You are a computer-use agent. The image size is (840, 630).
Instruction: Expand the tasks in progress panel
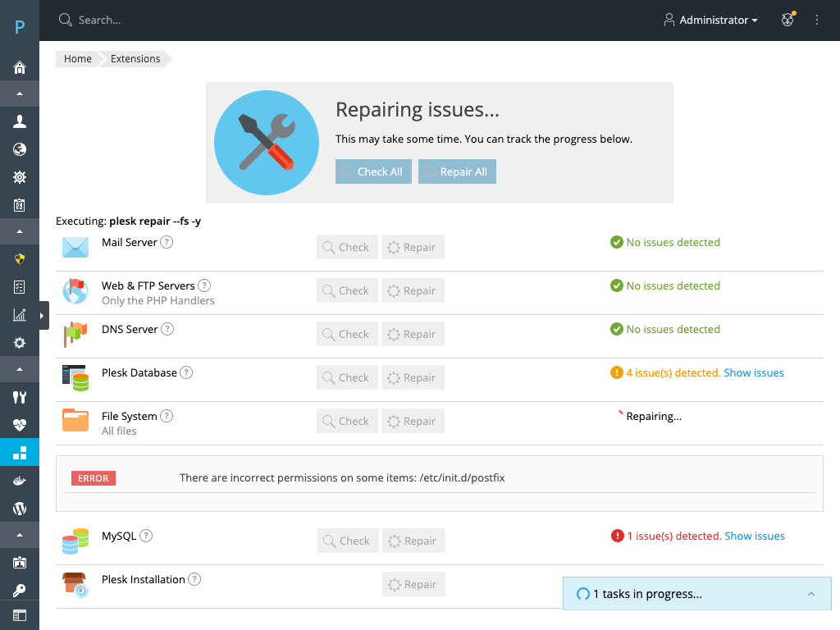(810, 594)
